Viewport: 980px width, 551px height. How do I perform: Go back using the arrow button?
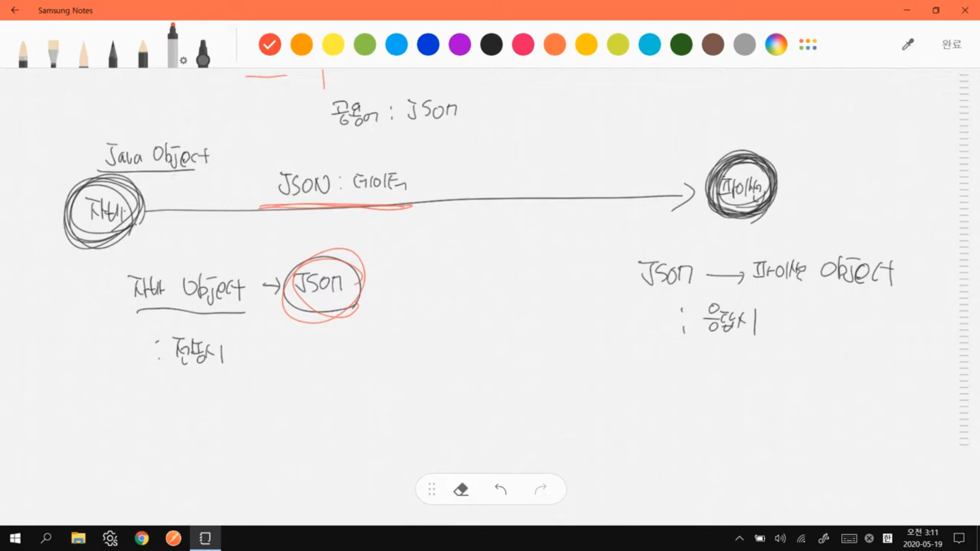15,10
